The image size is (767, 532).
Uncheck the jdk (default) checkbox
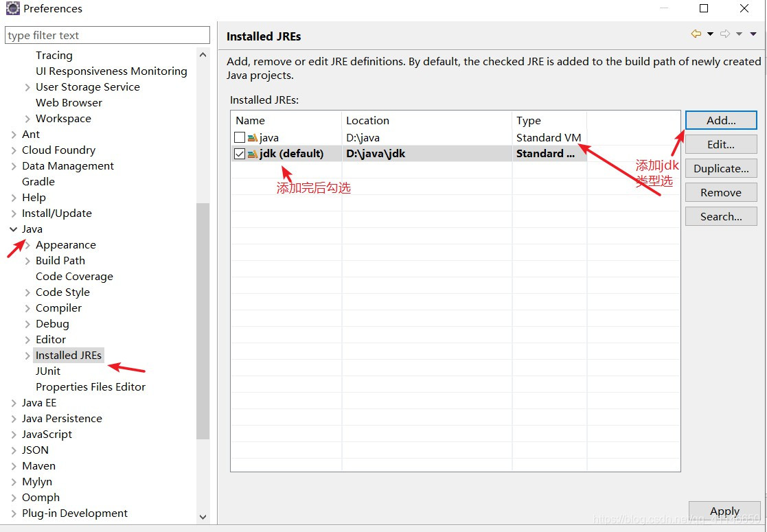(239, 154)
